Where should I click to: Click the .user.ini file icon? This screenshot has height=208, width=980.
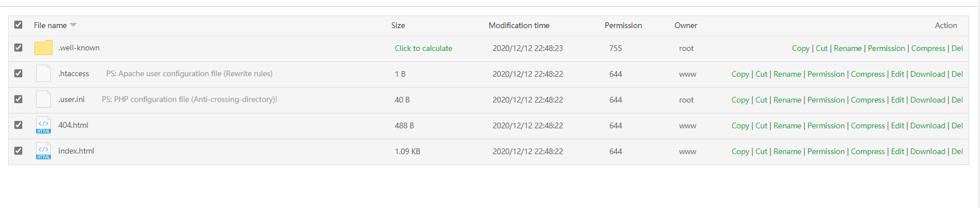(x=43, y=99)
